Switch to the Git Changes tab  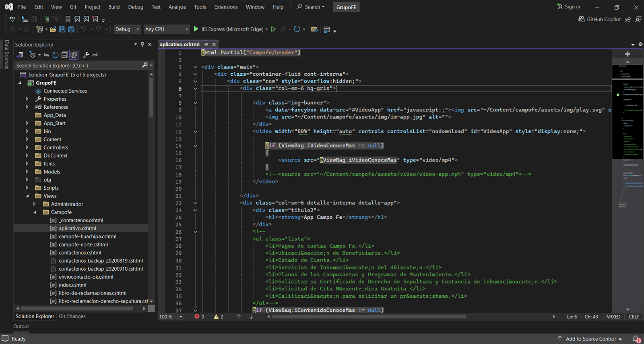(72, 316)
